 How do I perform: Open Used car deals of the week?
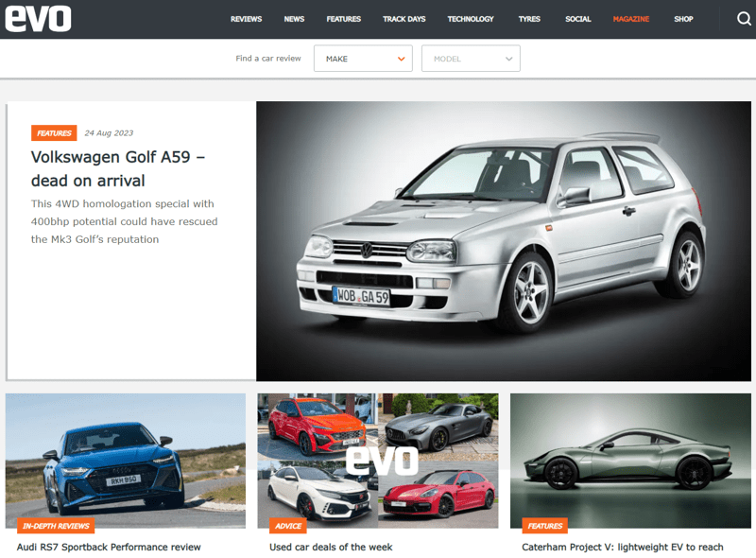331,547
